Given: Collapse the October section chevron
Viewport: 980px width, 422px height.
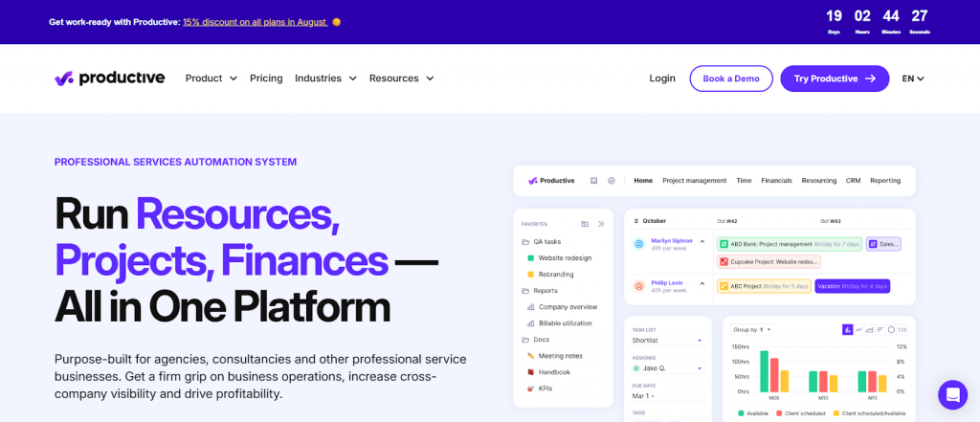Looking at the screenshot, I should (635, 221).
